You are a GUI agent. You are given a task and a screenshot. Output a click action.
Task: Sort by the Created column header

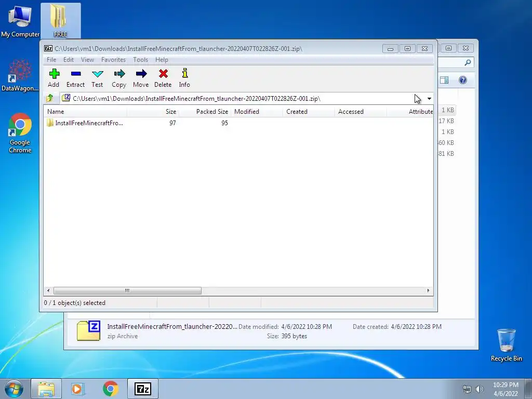(x=309, y=112)
